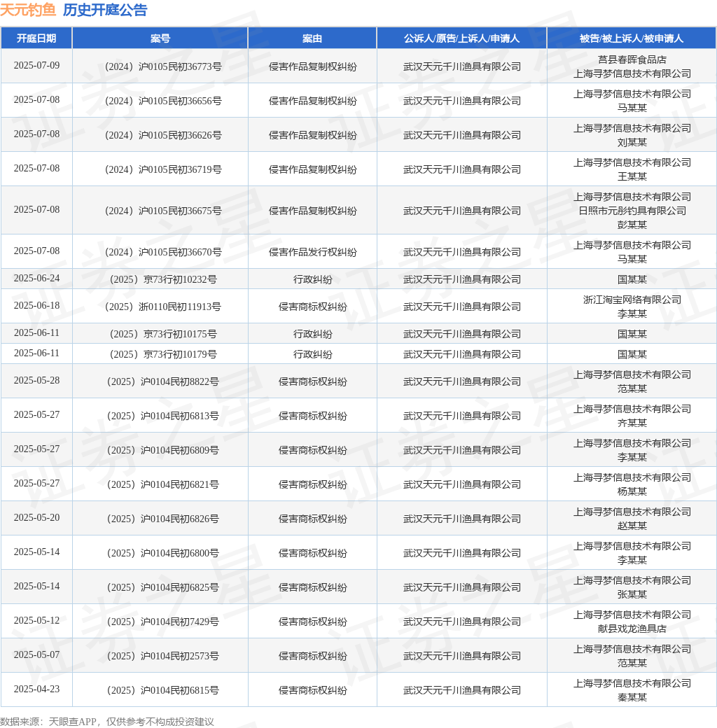717x728 pixels.
Task: Click defendant 秦某某
Action: (632, 698)
